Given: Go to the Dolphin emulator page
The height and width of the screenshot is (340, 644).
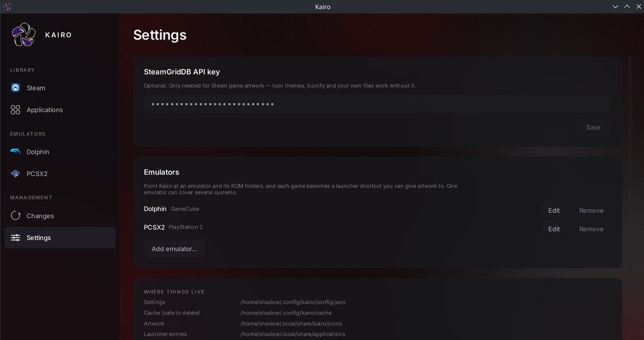Looking at the screenshot, I should point(60,152).
